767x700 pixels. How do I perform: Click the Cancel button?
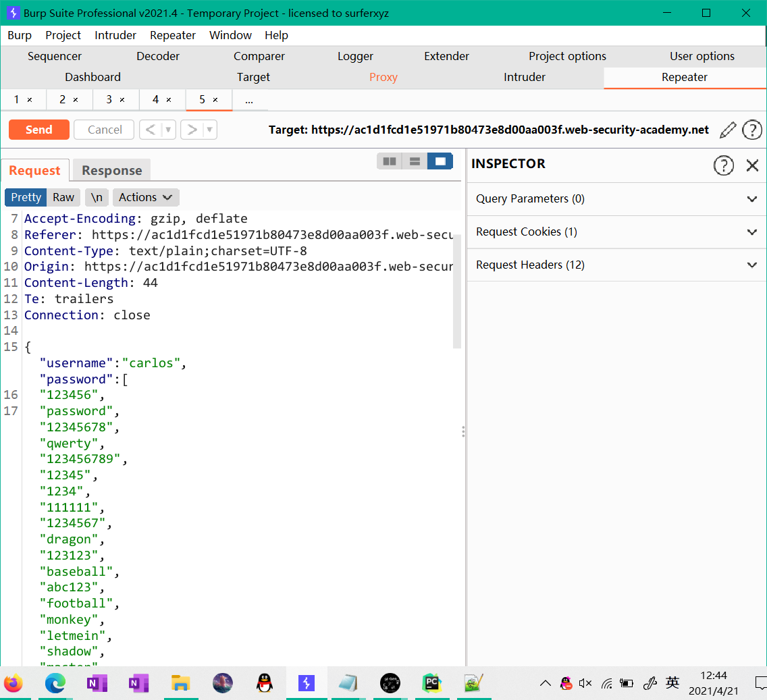[x=104, y=130]
